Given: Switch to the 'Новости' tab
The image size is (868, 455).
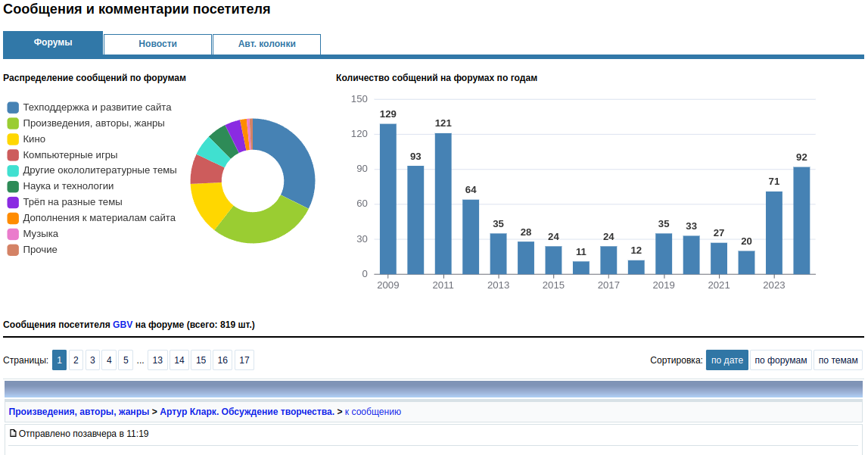Looking at the screenshot, I should (157, 44).
